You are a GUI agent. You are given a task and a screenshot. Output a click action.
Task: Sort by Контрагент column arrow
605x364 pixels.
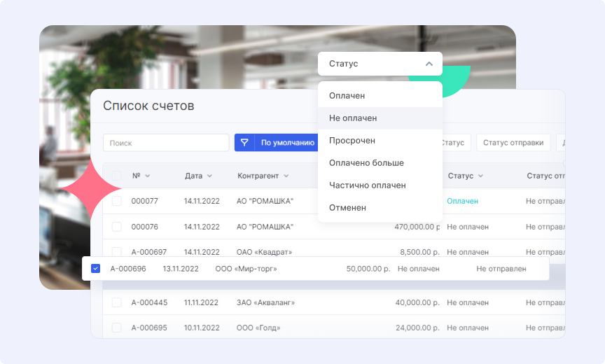click(x=286, y=176)
